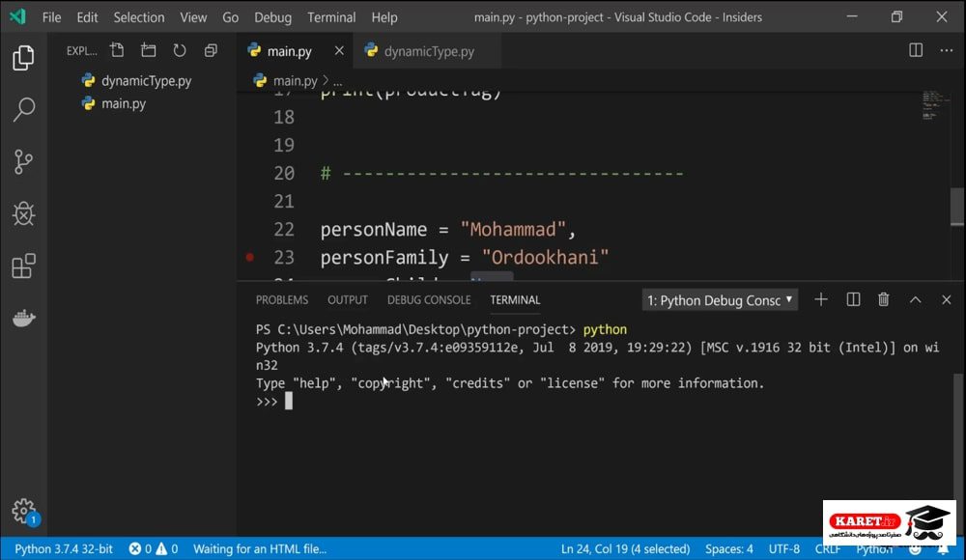Open the Selection menu

pyautogui.click(x=138, y=17)
